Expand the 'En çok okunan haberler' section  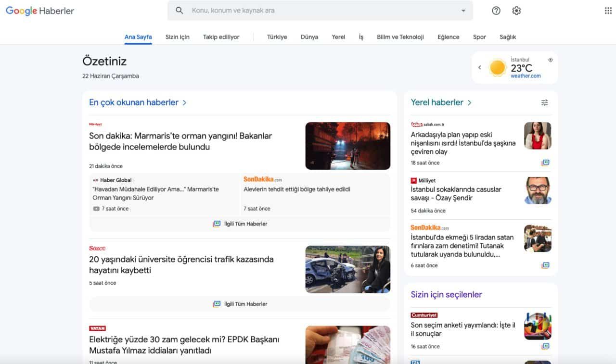click(x=184, y=102)
